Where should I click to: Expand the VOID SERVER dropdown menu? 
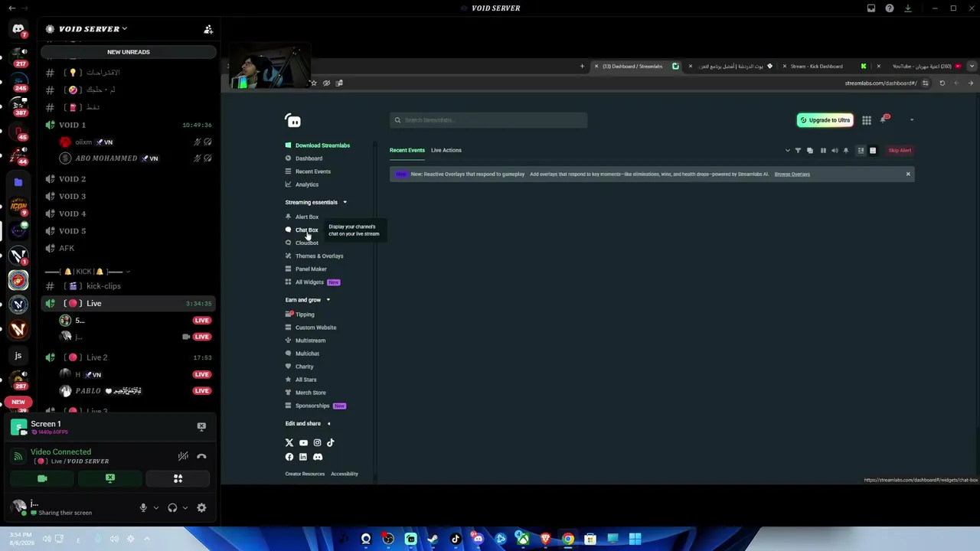pyautogui.click(x=124, y=29)
